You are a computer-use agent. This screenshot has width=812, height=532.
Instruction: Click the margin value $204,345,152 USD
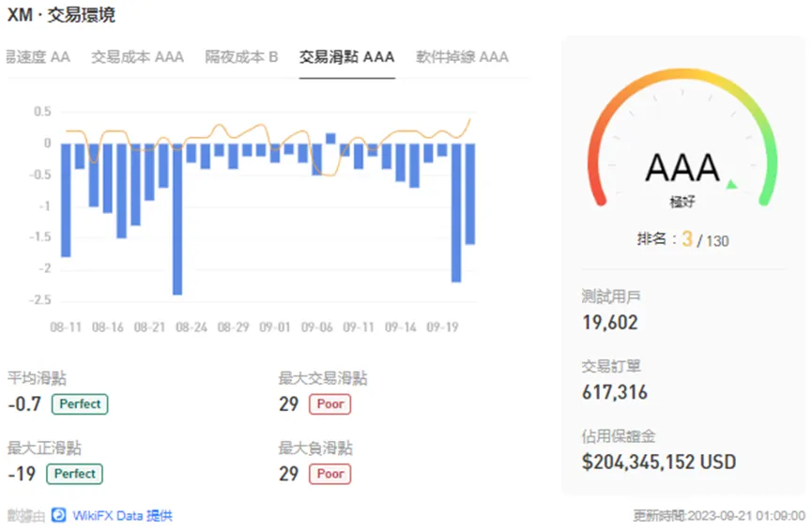(659, 462)
